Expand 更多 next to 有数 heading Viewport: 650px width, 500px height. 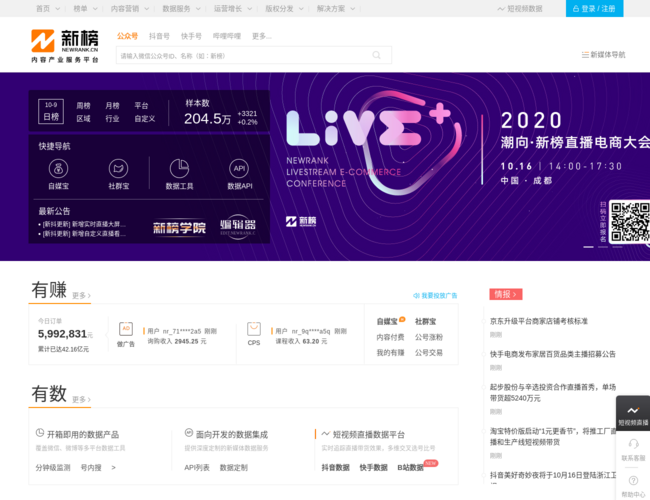tap(81, 399)
